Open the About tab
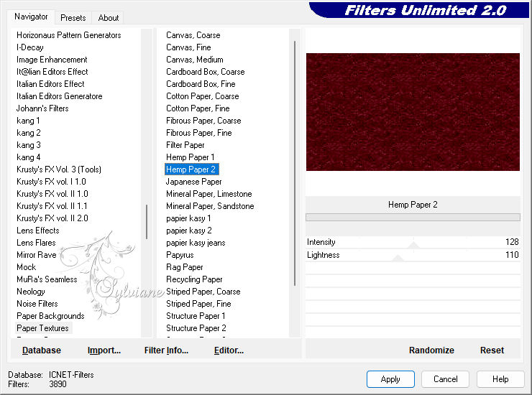The width and height of the screenshot is (532, 395). pyautogui.click(x=109, y=18)
